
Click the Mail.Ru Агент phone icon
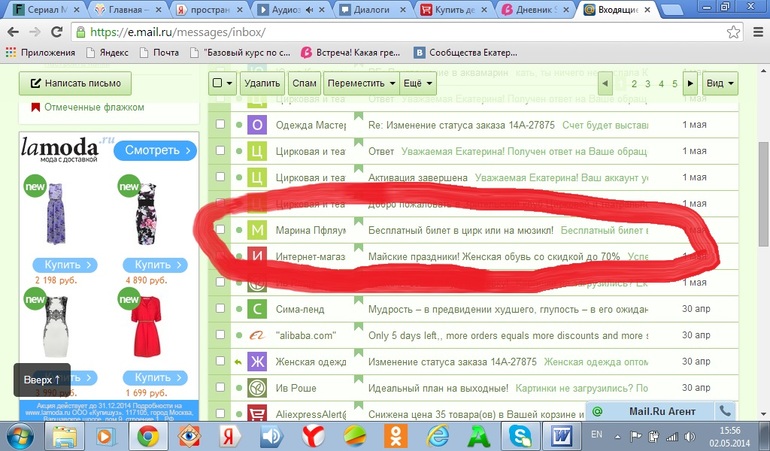coord(724,411)
